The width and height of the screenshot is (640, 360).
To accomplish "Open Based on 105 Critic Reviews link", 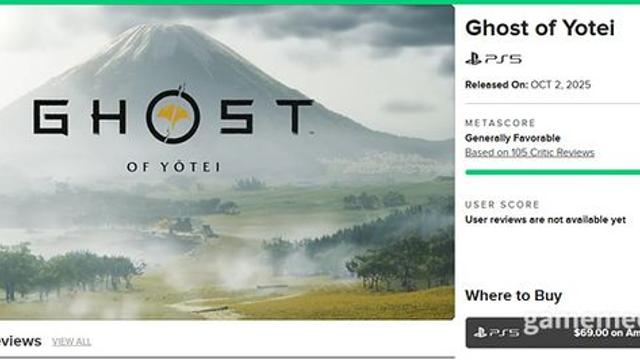I will (x=529, y=153).
